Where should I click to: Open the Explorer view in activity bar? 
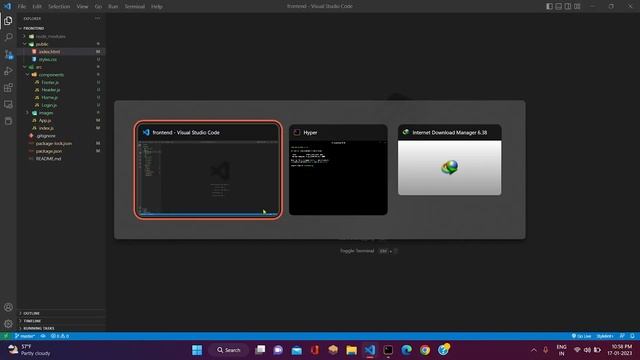coord(8,20)
